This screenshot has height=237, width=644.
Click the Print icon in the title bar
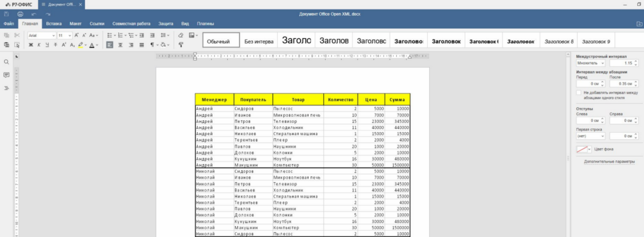(x=20, y=14)
